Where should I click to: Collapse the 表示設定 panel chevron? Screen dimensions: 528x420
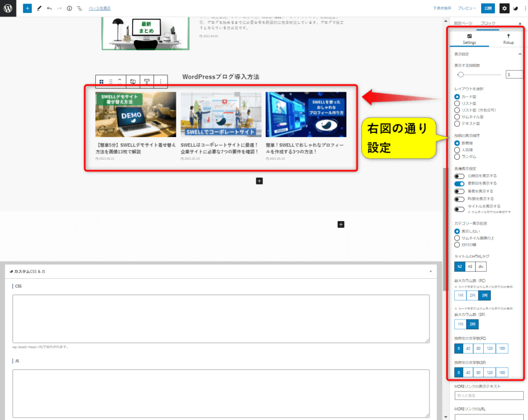tap(520, 54)
